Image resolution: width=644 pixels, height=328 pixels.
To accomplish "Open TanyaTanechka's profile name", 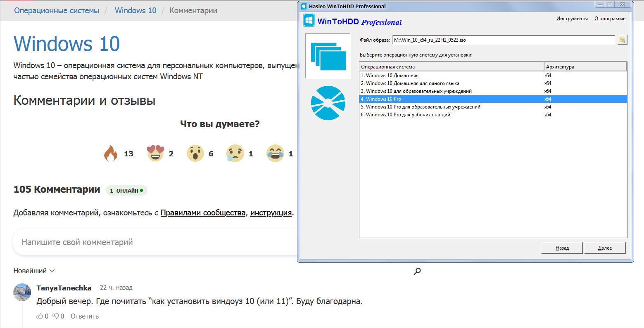I will tap(64, 288).
